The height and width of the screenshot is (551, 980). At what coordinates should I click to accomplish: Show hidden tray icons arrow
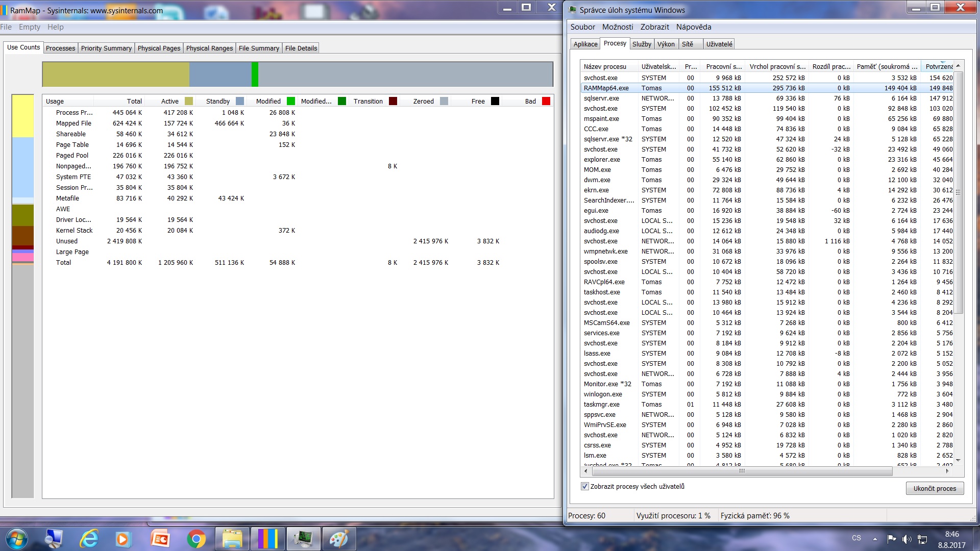[x=875, y=539]
